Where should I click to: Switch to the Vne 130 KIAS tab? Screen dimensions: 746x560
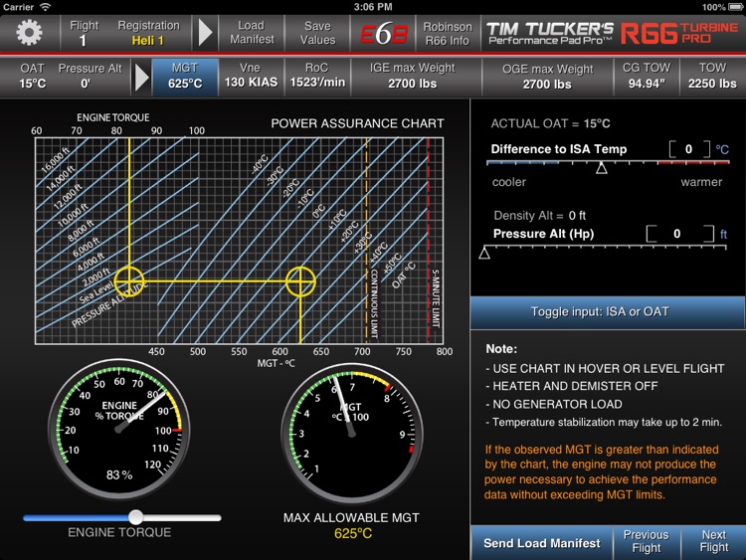tap(251, 77)
